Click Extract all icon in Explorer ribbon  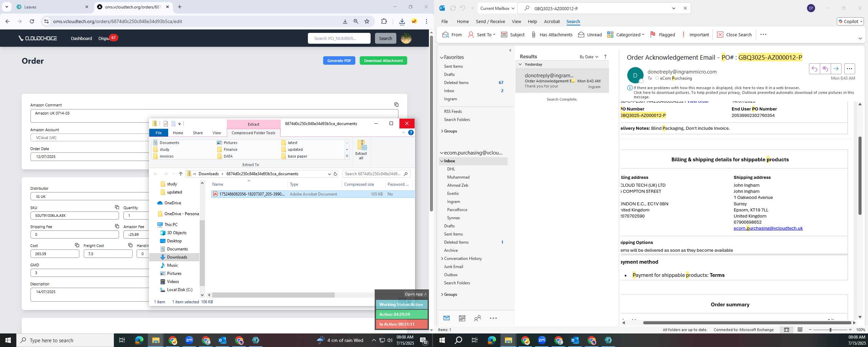(361, 149)
